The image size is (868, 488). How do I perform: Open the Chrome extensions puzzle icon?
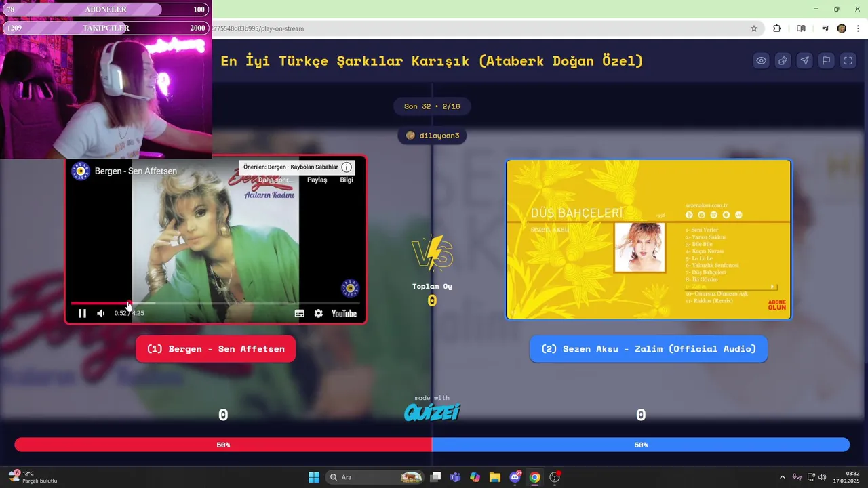(x=777, y=28)
